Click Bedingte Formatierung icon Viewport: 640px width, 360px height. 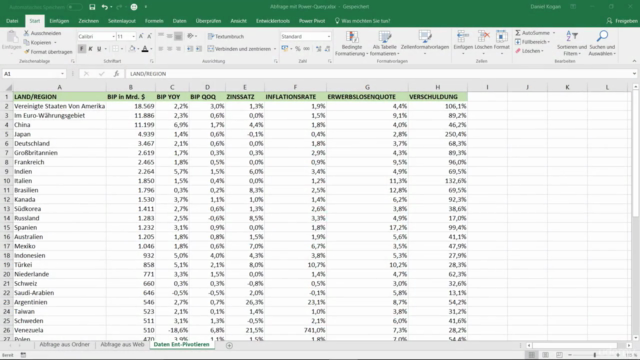coord(352,37)
